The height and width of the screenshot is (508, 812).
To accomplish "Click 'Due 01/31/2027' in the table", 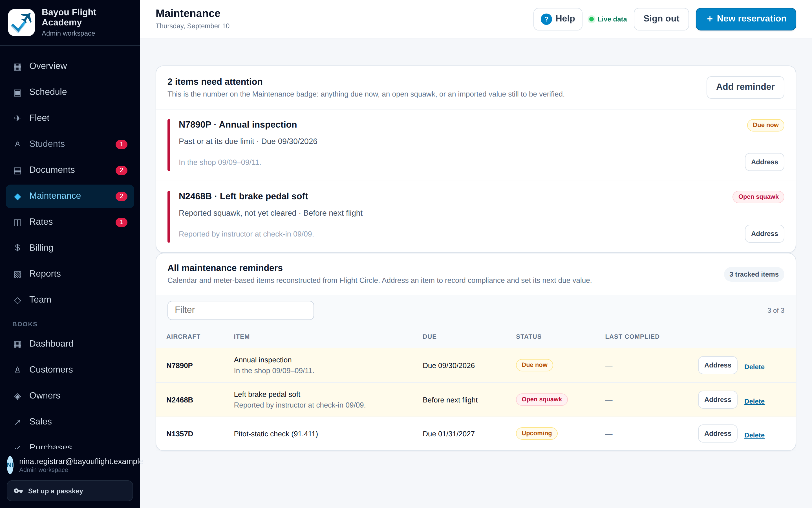I will pyautogui.click(x=449, y=434).
